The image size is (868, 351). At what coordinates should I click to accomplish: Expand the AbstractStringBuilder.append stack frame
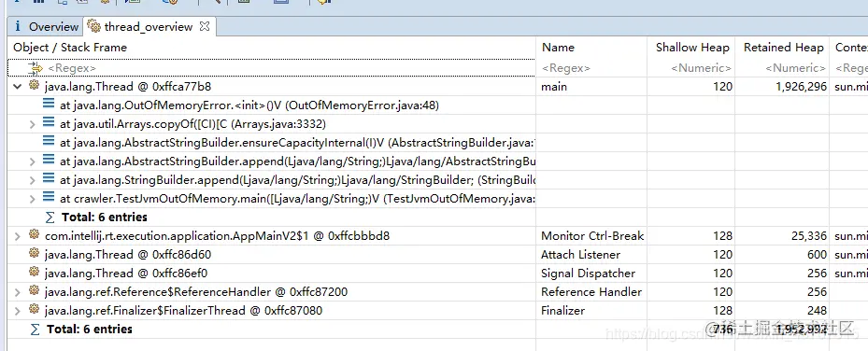coord(32,161)
